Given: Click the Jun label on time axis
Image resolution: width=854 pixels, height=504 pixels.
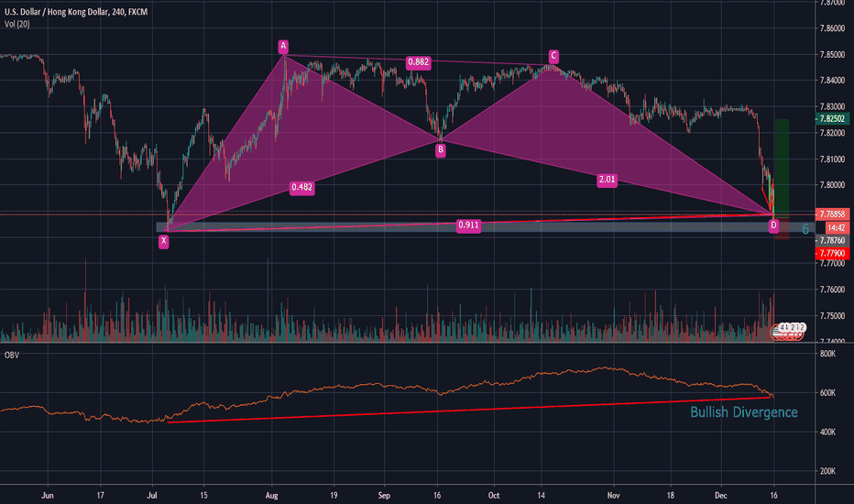Looking at the screenshot, I should [x=48, y=495].
